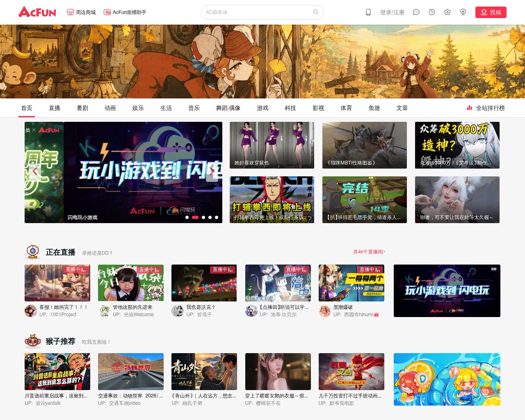Open the 周边商城 shop link
This screenshot has width=525, height=420.
pos(81,12)
